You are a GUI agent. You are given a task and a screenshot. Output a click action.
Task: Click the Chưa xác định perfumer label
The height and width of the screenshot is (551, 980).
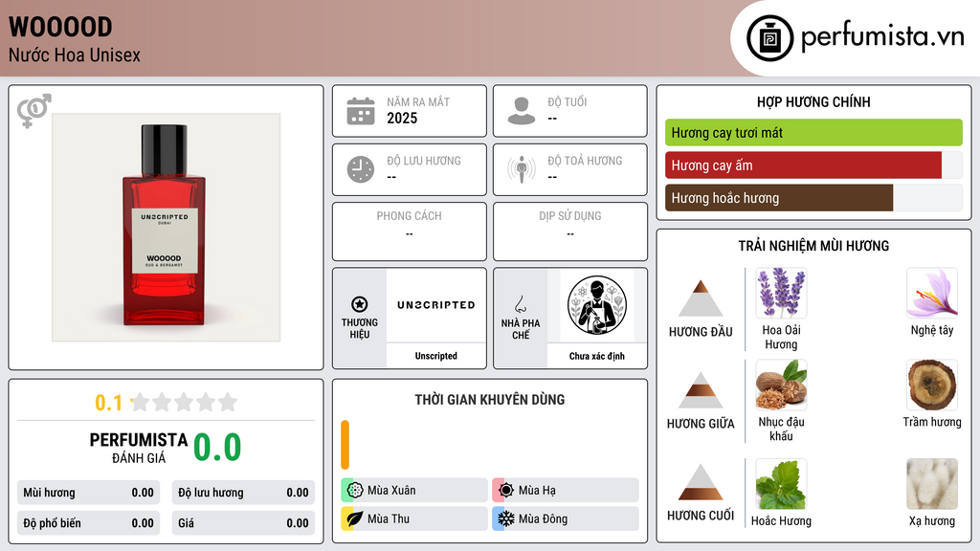(597, 356)
